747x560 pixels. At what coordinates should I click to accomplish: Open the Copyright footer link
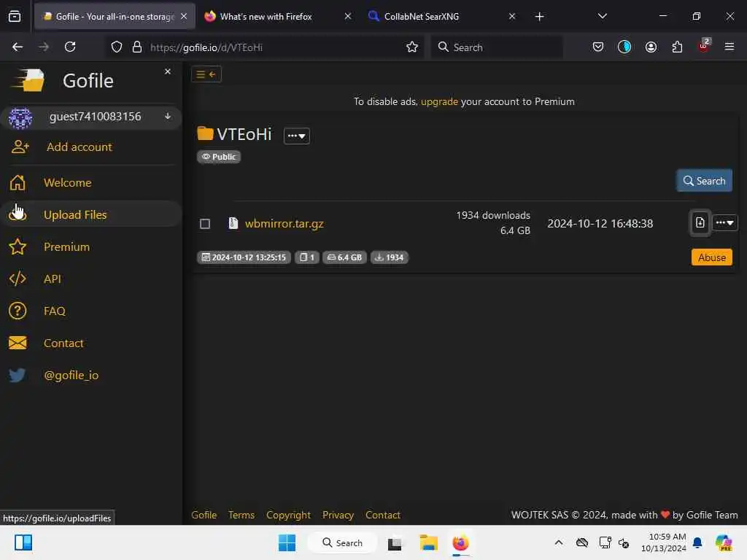pyautogui.click(x=288, y=516)
